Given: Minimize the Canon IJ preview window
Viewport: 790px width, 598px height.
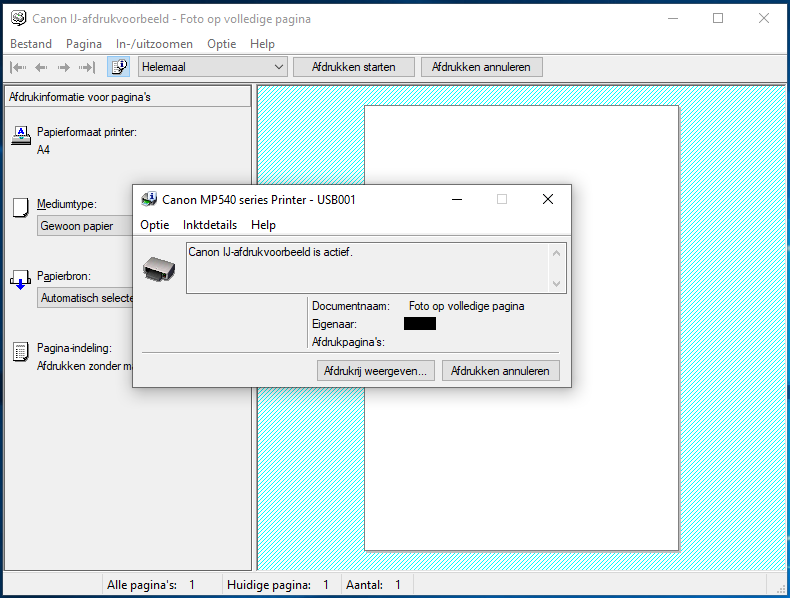Looking at the screenshot, I should 673,18.
